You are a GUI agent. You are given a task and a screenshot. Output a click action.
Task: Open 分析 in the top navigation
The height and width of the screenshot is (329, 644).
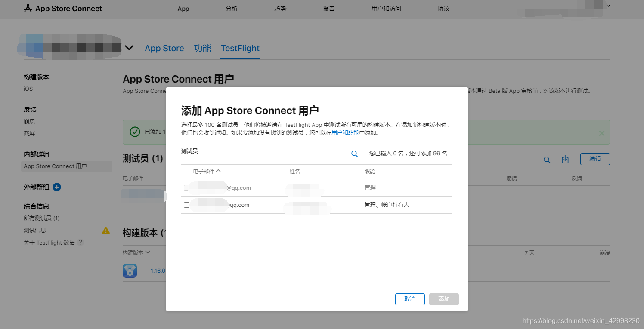click(x=232, y=9)
